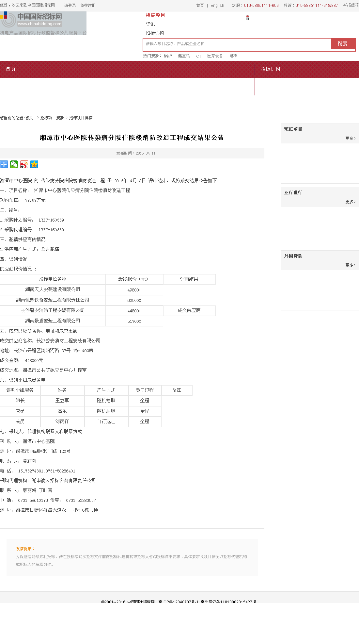Focus the project name search field
The width and height of the screenshot is (359, 644).
coord(237,44)
